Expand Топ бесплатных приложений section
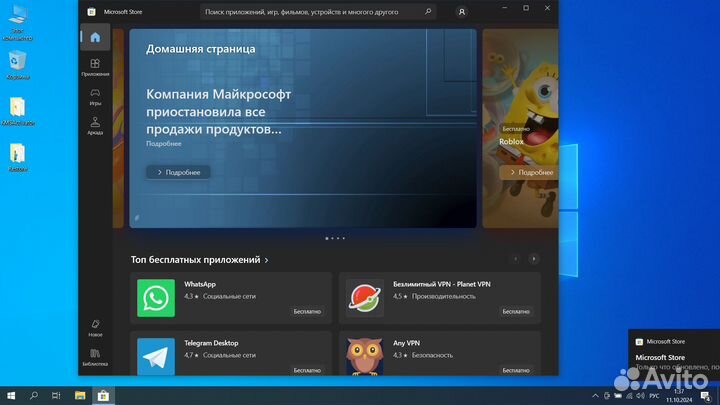This screenshot has width=720, height=405. click(200, 260)
